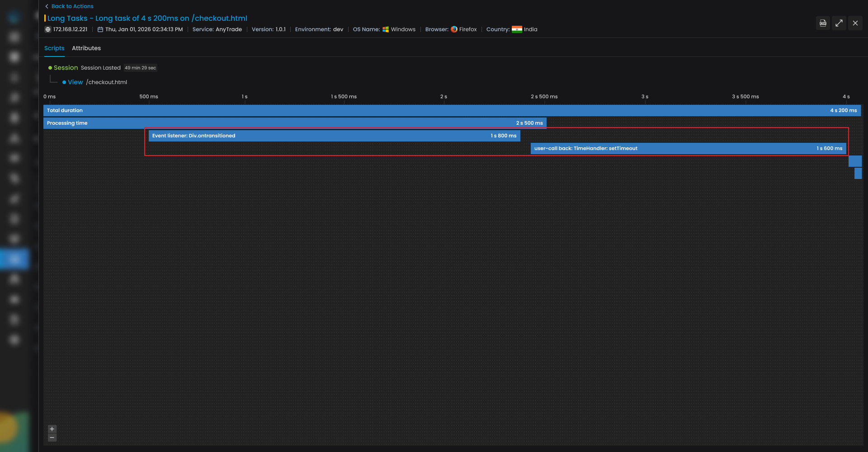Screen dimensions: 868x452
Task: Click the globe icon beside the IP address
Action: tap(48, 29)
